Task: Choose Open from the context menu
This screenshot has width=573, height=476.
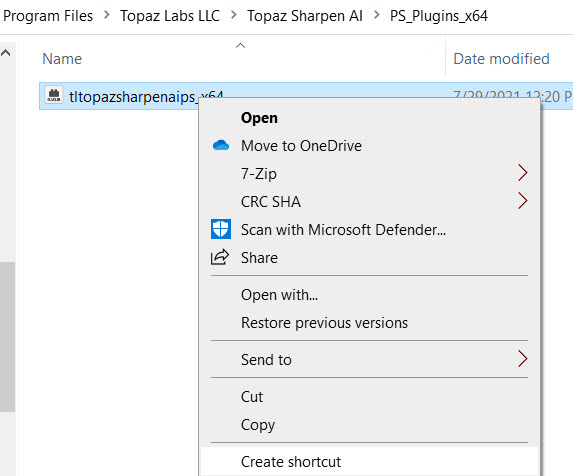Action: pyautogui.click(x=369, y=118)
